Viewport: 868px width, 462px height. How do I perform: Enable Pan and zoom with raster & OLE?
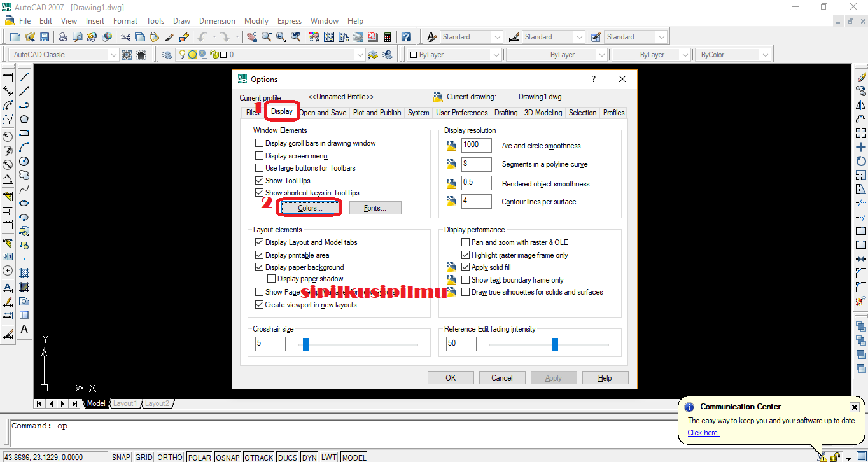click(x=465, y=242)
